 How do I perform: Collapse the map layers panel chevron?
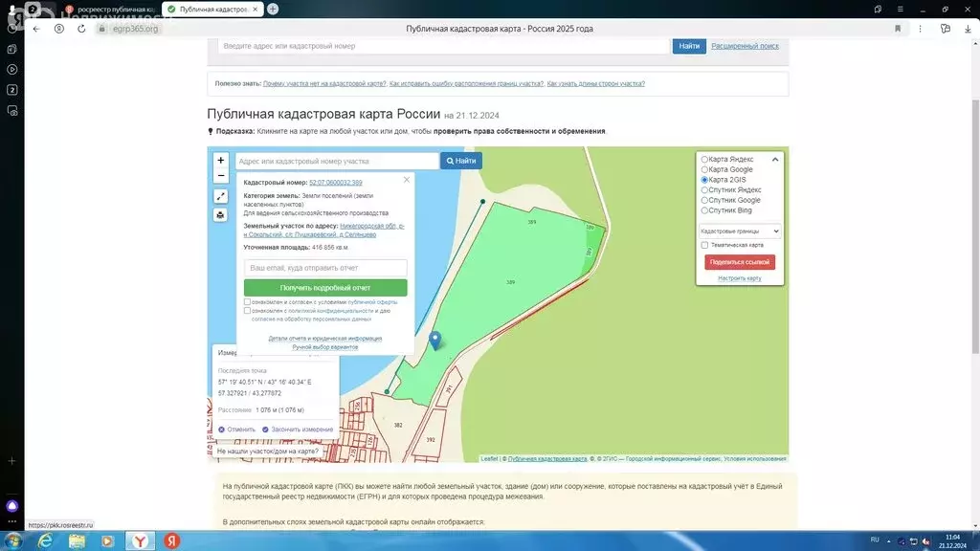[775, 160]
